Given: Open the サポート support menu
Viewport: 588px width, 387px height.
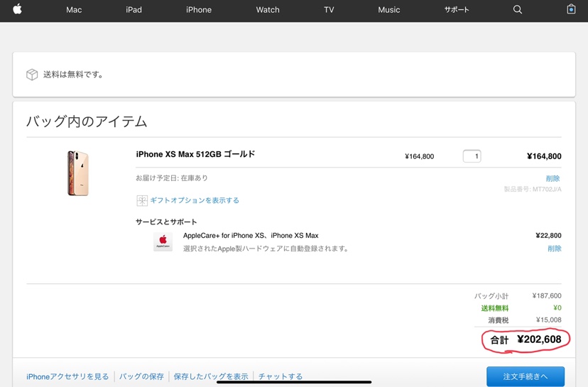Looking at the screenshot, I should 457,10.
